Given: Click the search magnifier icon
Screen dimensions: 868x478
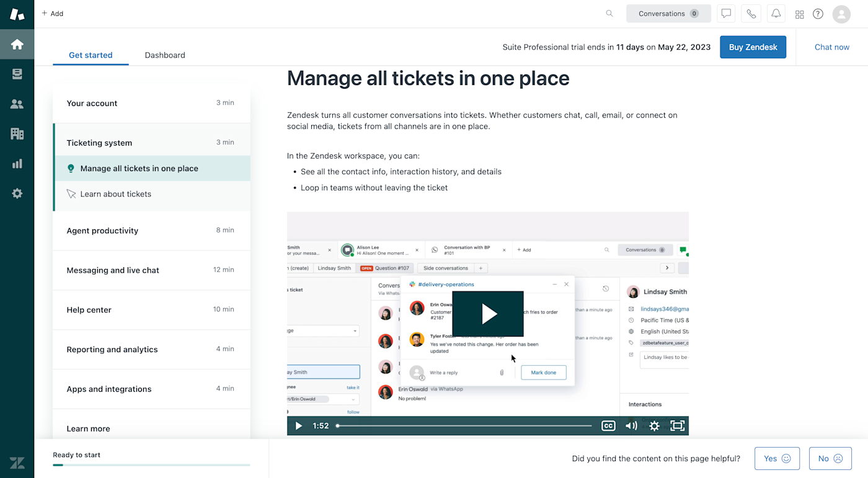Looking at the screenshot, I should (609, 14).
